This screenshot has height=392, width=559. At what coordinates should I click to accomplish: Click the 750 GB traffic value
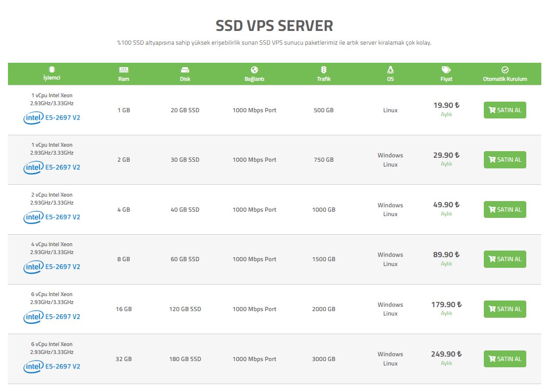[324, 160]
